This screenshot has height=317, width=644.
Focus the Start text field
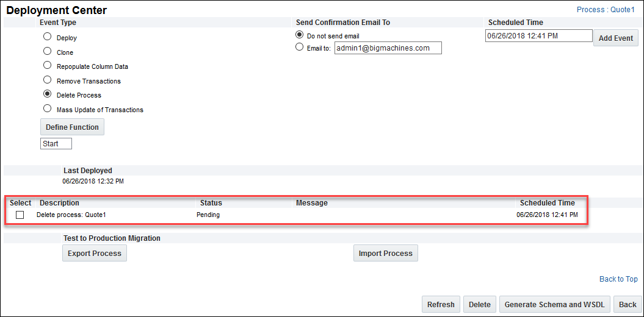[56, 144]
